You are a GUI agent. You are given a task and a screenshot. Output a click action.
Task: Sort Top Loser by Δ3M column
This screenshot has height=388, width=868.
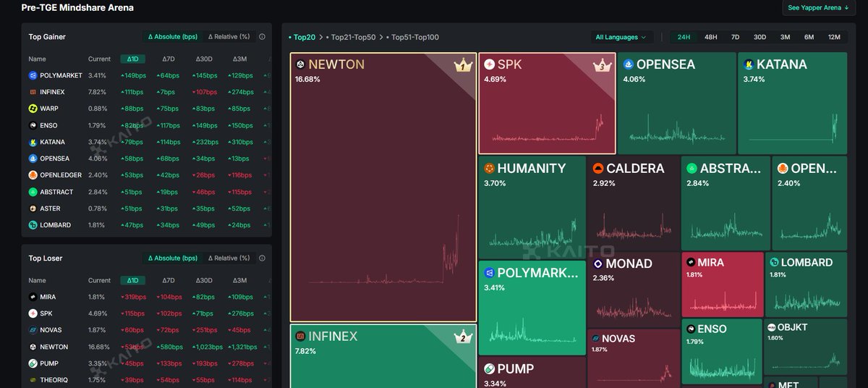(239, 280)
